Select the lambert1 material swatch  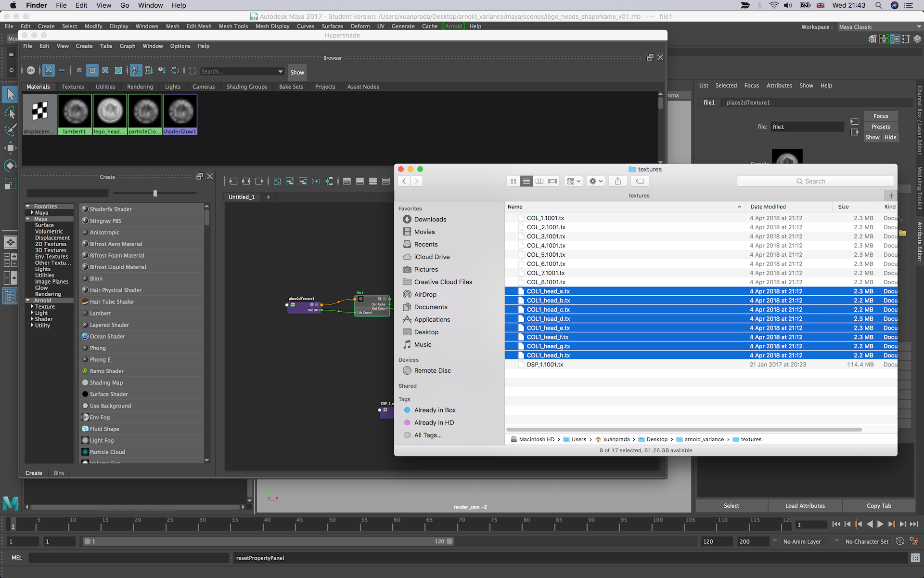click(75, 115)
